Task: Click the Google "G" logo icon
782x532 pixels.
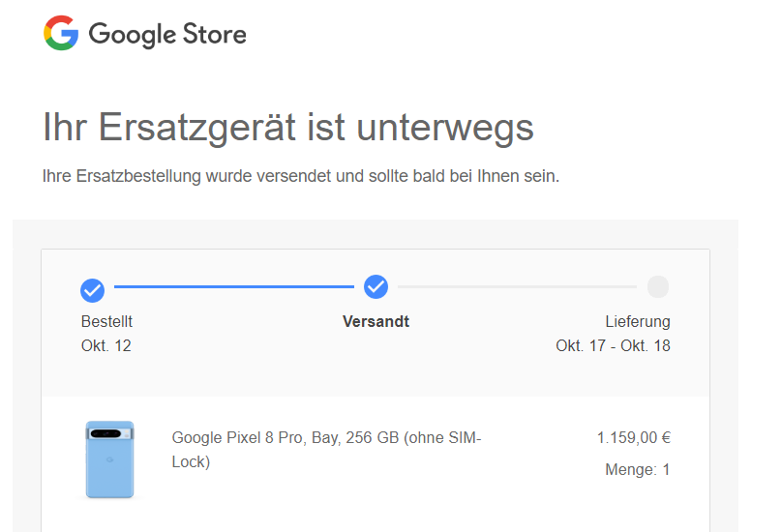Action: tap(60, 34)
